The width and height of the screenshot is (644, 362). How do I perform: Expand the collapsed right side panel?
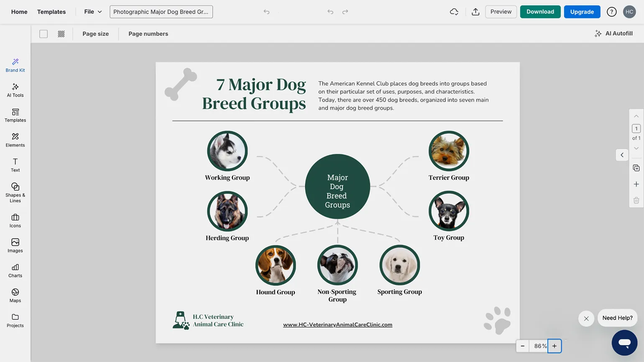point(622,155)
